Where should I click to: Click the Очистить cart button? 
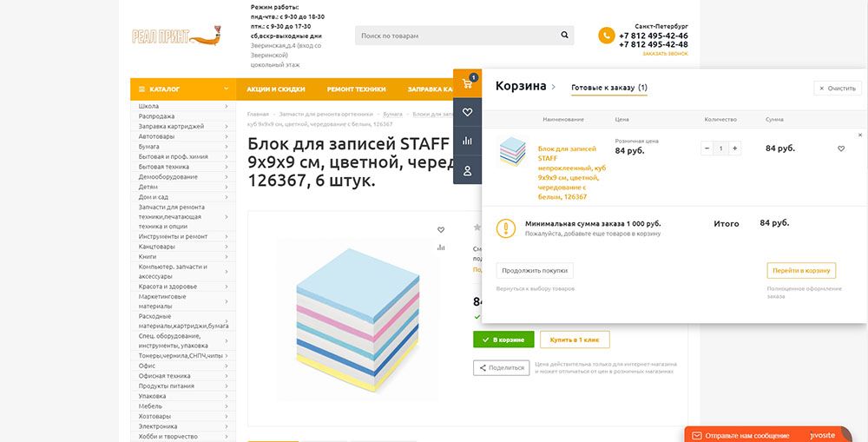coord(837,88)
